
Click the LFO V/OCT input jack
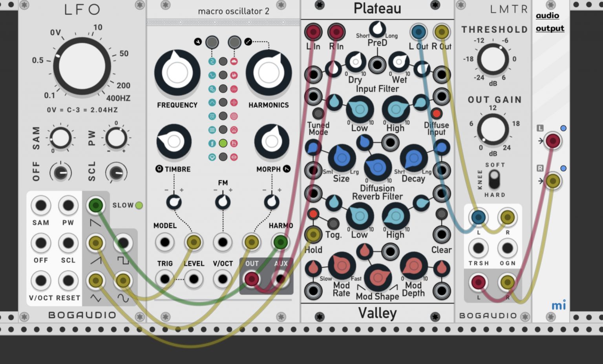tap(41, 280)
